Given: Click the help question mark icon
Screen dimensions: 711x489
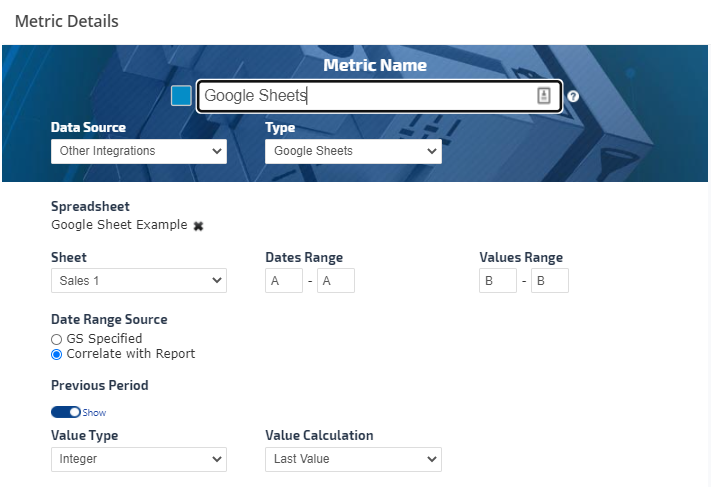Looking at the screenshot, I should [573, 97].
